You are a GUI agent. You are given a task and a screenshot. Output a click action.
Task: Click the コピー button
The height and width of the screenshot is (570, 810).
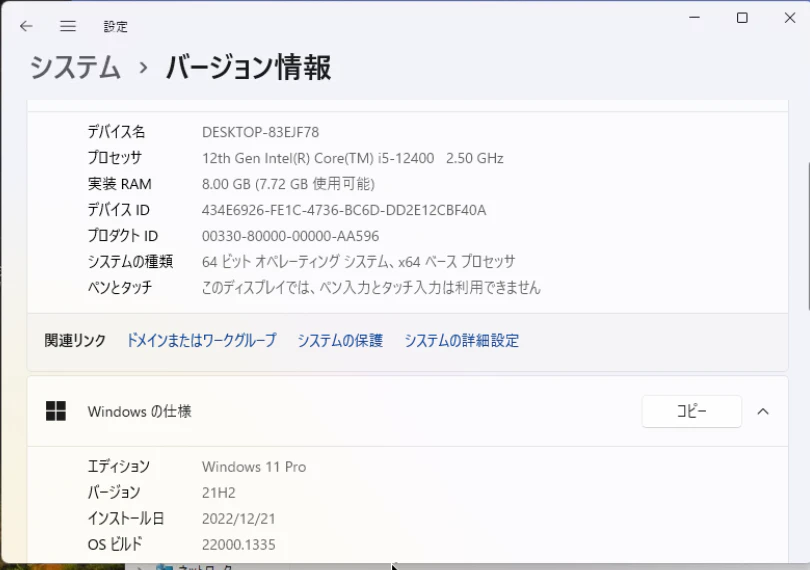(x=692, y=411)
